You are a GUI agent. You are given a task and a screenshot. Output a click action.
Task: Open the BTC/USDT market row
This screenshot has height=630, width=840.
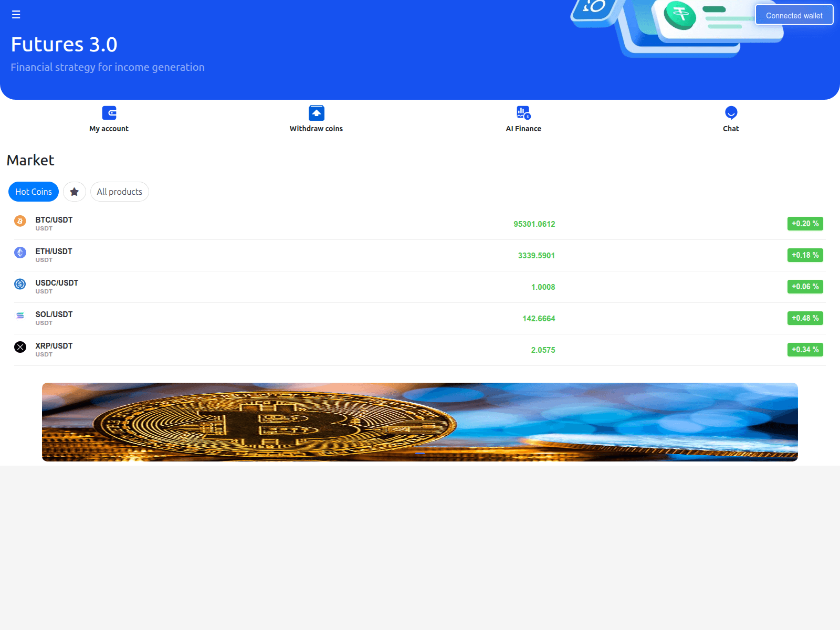click(367, 224)
